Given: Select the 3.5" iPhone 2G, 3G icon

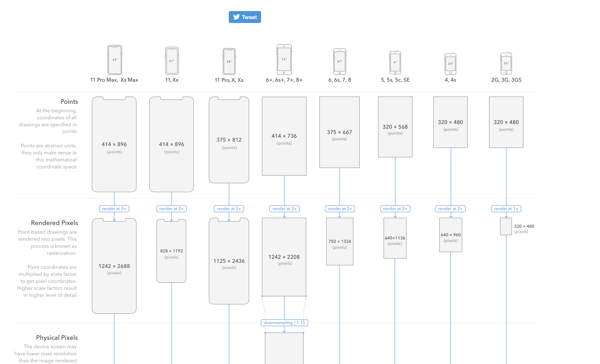Looking at the screenshot, I should click(506, 64).
